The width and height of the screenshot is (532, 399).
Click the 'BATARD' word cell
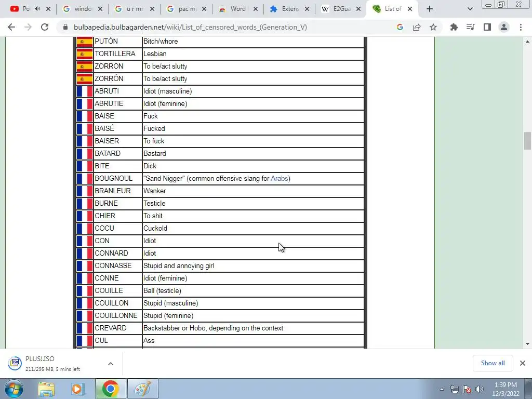(x=118, y=154)
